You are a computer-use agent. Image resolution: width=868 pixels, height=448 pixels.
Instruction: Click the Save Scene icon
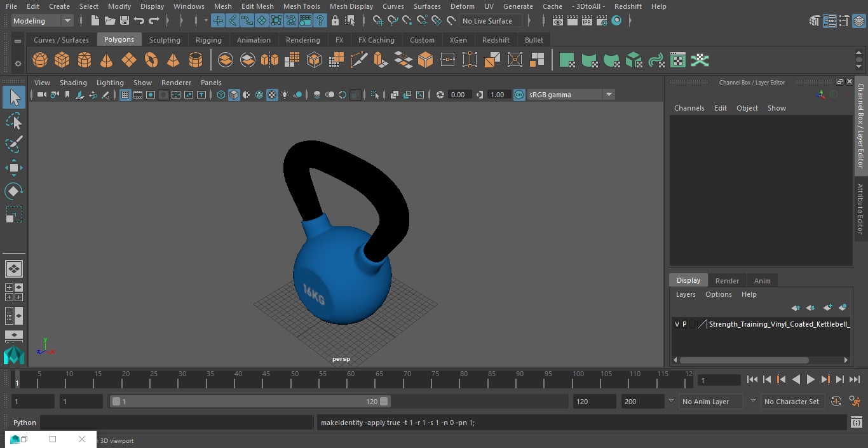click(125, 21)
